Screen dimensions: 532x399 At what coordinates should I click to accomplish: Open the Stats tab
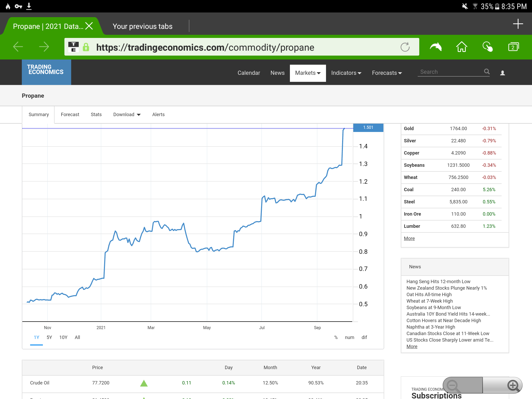pyautogui.click(x=96, y=115)
